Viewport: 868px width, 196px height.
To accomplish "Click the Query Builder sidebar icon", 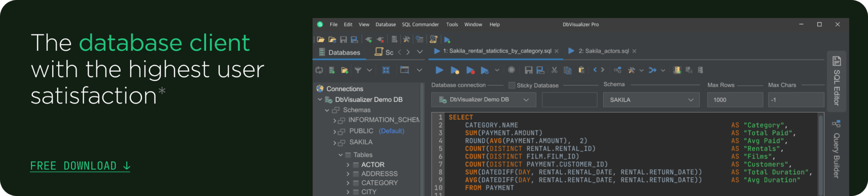I will pos(836,124).
